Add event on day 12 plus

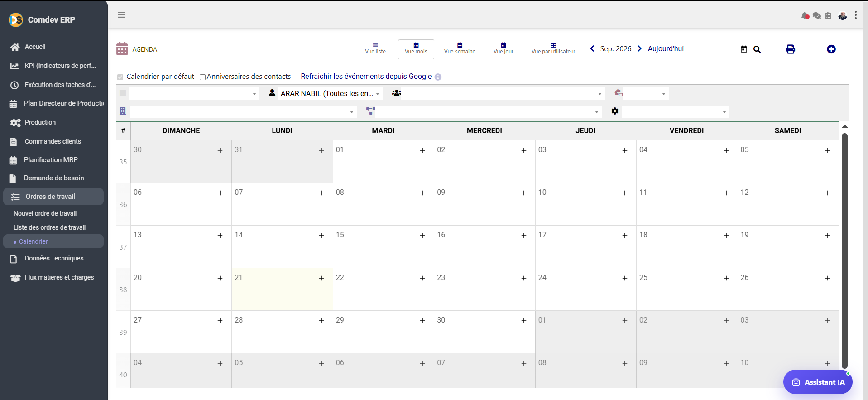click(x=827, y=193)
